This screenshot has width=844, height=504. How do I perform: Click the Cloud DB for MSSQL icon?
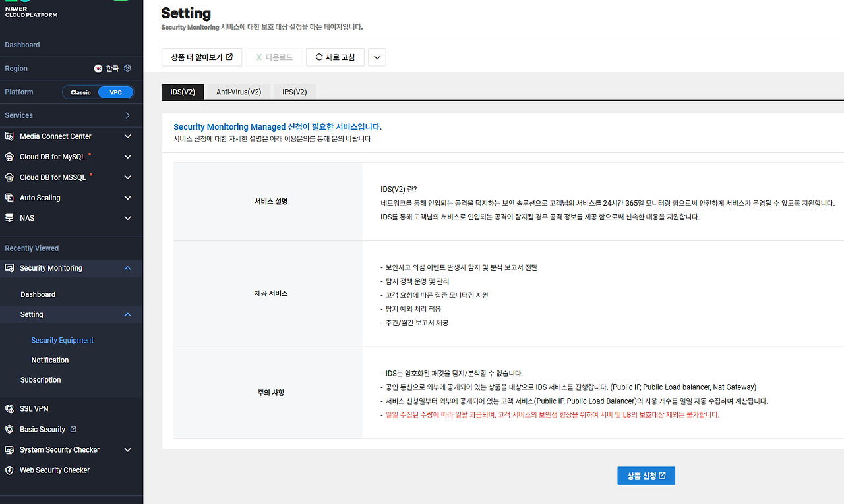[9, 177]
